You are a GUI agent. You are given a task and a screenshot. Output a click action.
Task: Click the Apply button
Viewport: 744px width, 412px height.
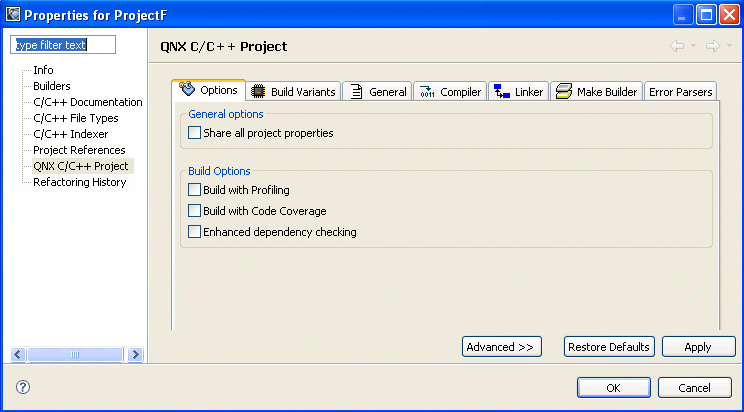pos(697,347)
